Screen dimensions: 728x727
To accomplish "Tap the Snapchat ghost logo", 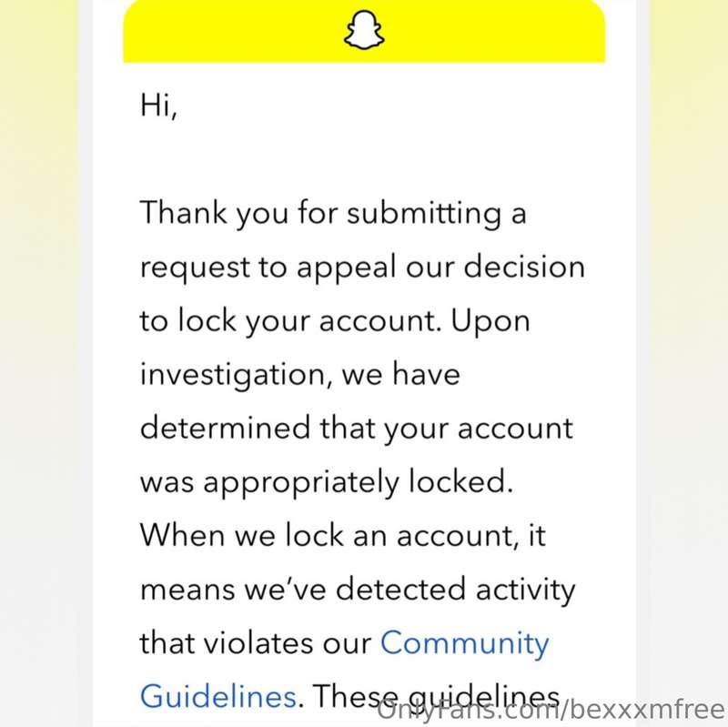I will click(x=364, y=30).
